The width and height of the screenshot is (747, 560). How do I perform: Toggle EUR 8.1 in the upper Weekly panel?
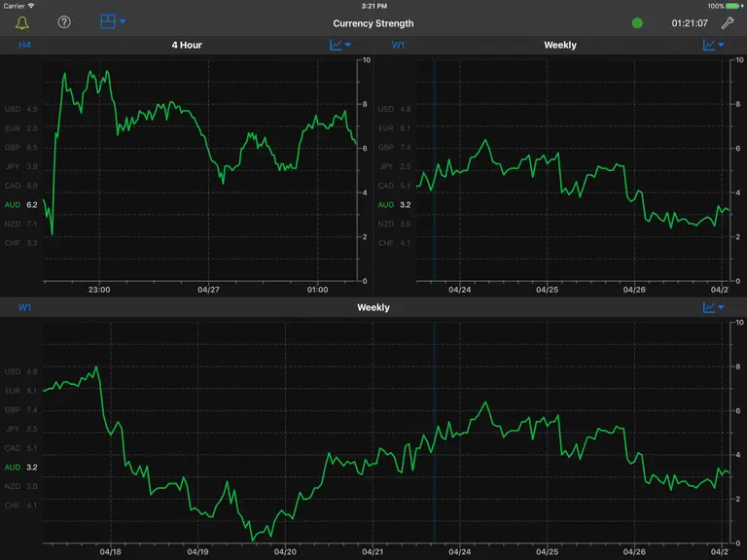395,128
